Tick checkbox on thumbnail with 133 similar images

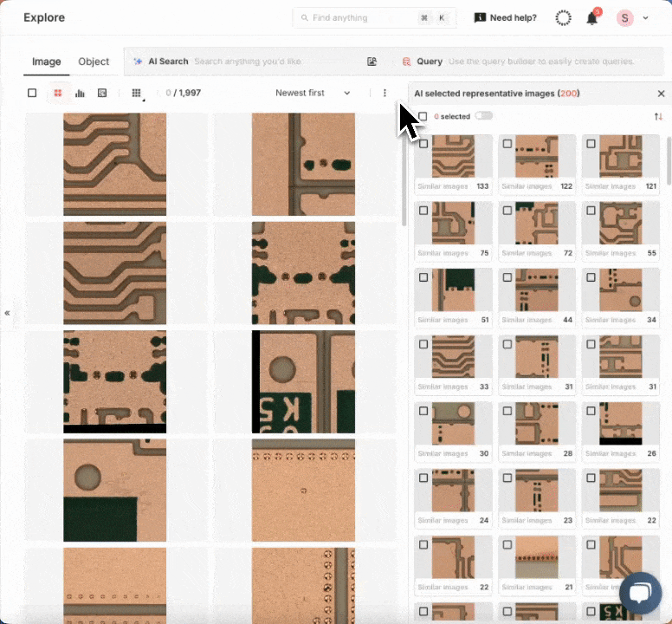tap(423, 144)
